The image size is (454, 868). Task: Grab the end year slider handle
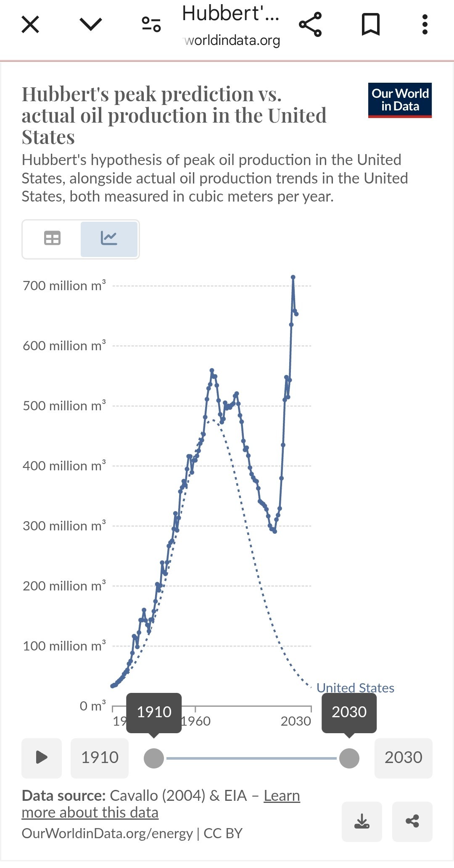point(349,758)
